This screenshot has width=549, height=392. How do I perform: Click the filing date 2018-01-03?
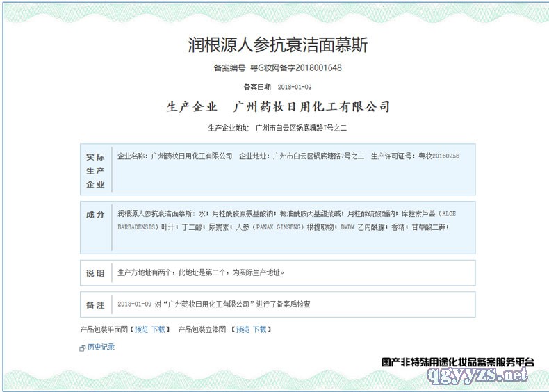pyautogui.click(x=295, y=87)
